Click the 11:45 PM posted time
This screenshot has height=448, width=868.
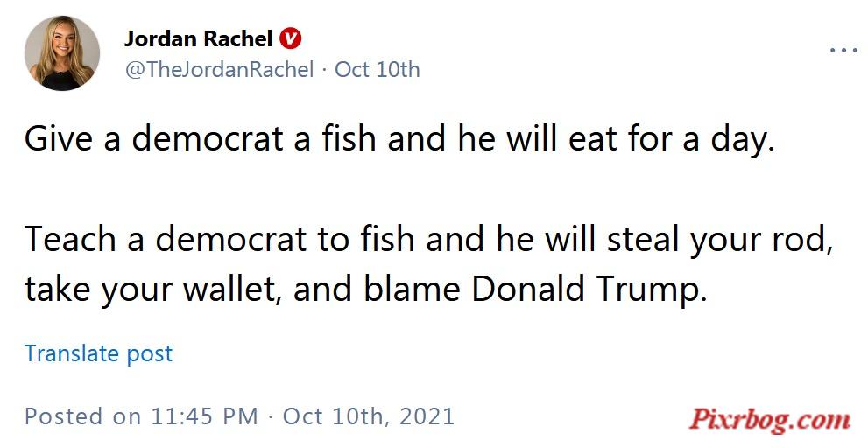[x=204, y=416]
